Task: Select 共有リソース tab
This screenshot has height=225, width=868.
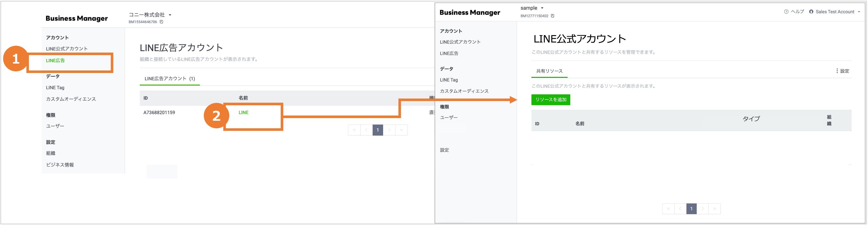Action: click(549, 71)
